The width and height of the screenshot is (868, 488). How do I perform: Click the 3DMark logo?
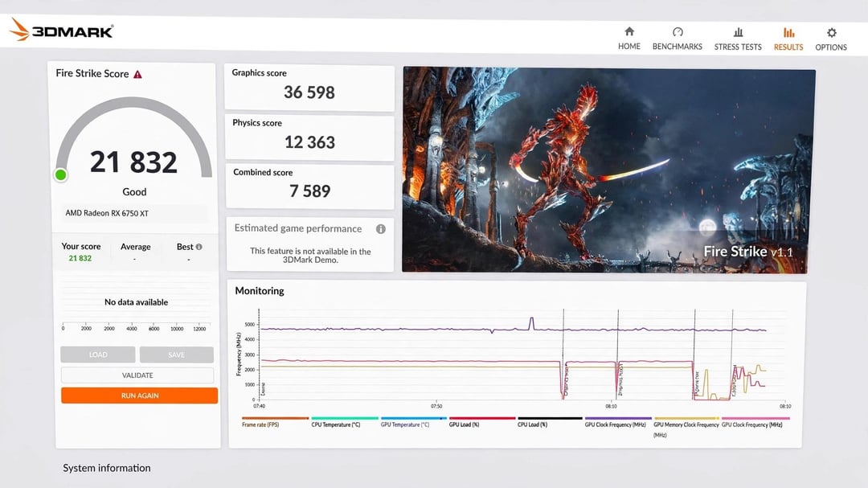pyautogui.click(x=61, y=30)
